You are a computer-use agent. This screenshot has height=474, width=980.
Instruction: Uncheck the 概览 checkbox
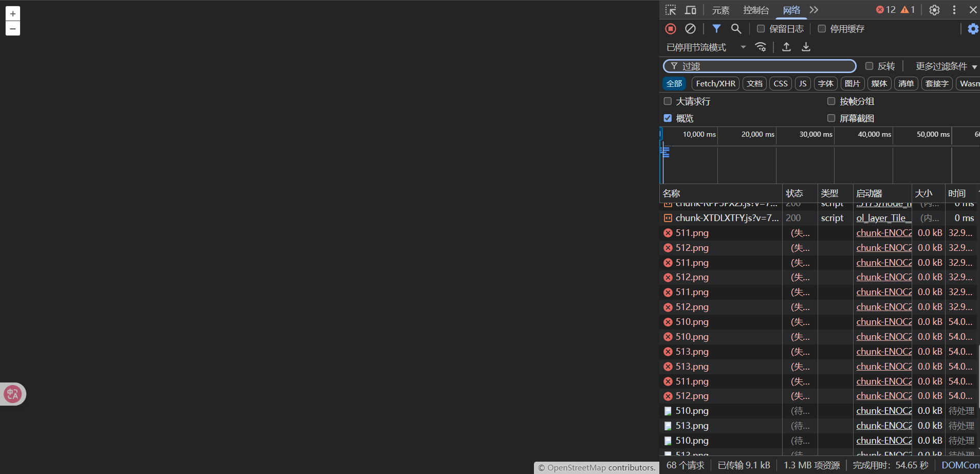(668, 118)
